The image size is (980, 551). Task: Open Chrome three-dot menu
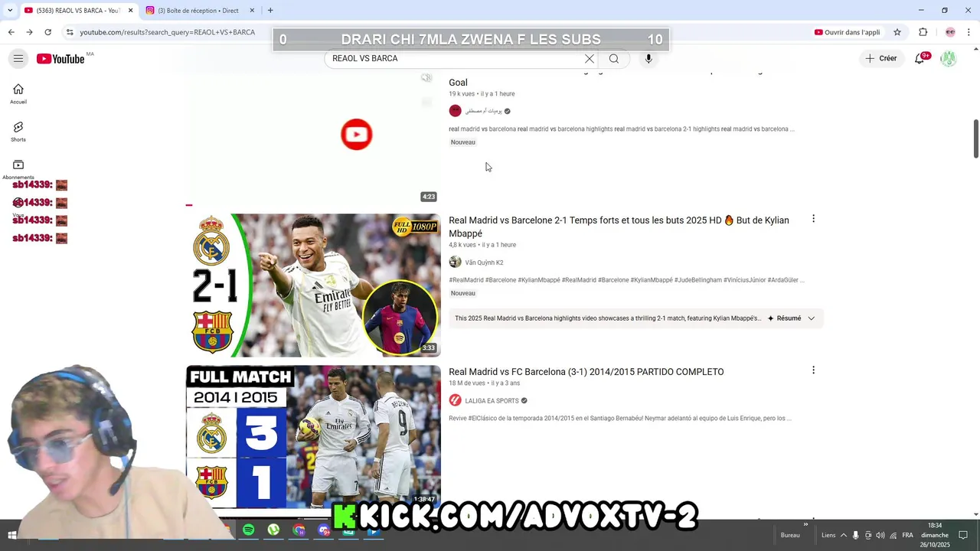(x=969, y=32)
